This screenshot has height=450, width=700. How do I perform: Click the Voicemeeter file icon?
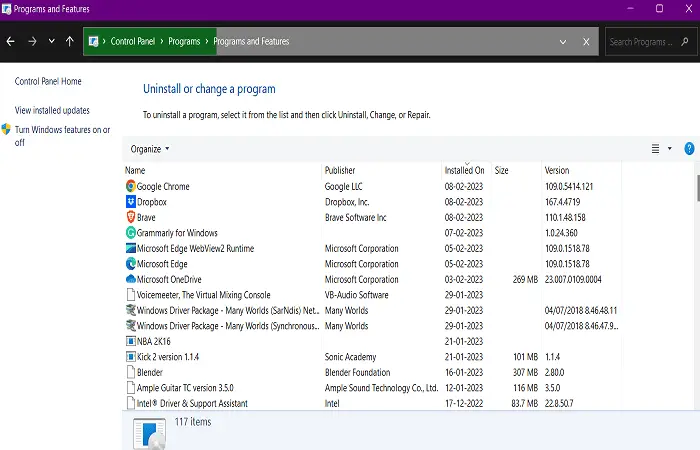coord(130,295)
